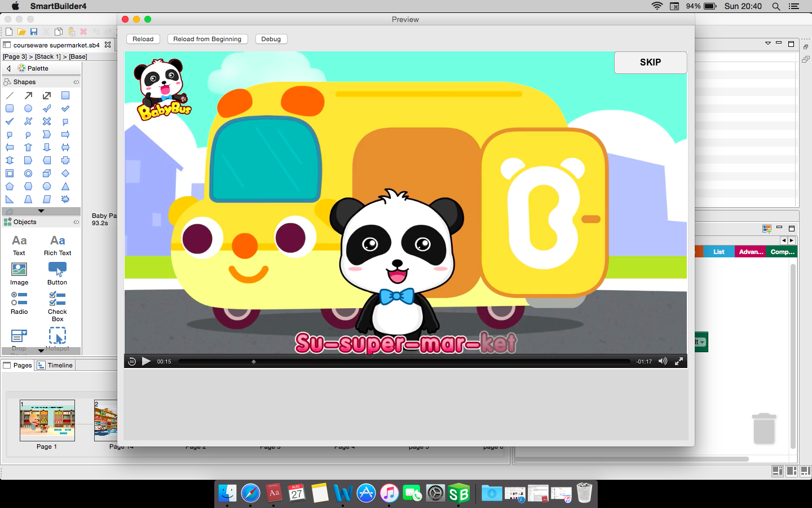The image size is (812, 508).
Task: Insert a Radio object
Action: pyautogui.click(x=19, y=304)
